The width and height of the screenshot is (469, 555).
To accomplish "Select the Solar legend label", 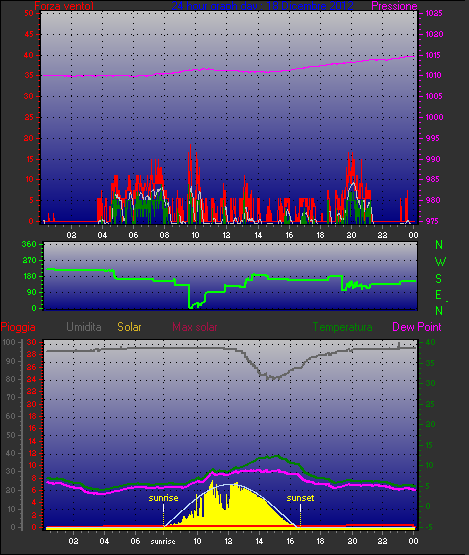I will point(129,327).
